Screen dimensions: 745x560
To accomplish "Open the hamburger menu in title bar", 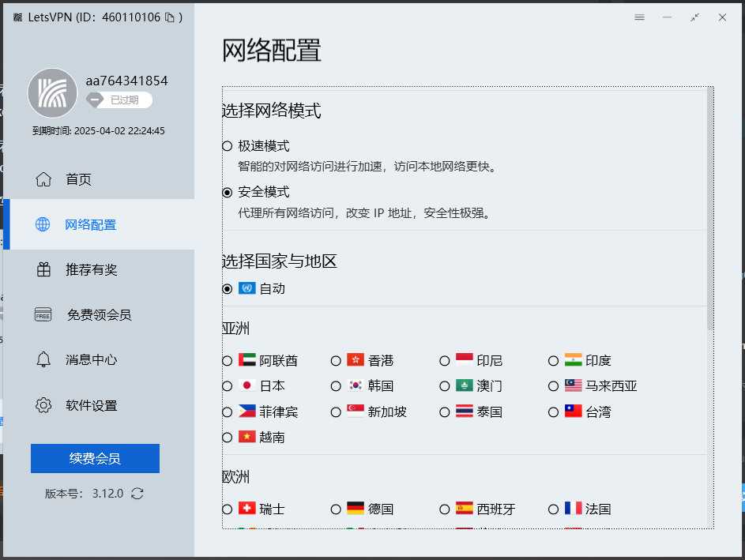I will click(x=639, y=17).
